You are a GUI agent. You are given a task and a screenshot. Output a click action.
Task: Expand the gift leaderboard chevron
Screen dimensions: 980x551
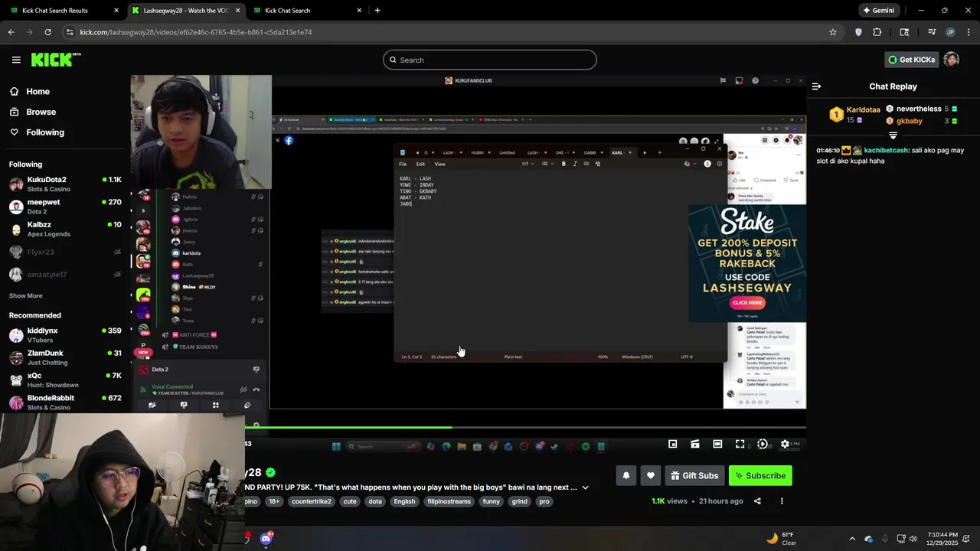pos(893,135)
